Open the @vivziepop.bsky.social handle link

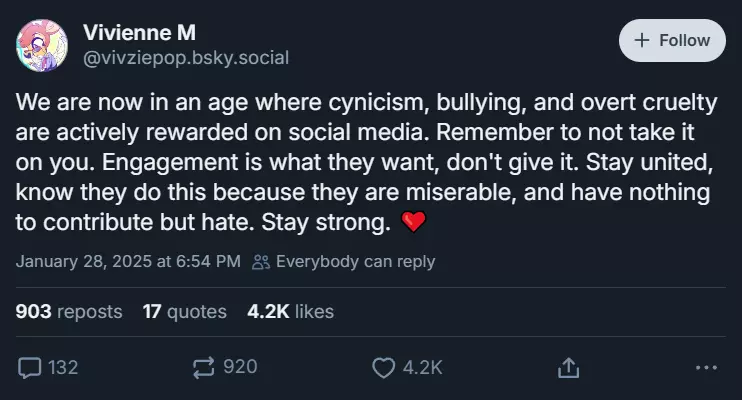(186, 57)
